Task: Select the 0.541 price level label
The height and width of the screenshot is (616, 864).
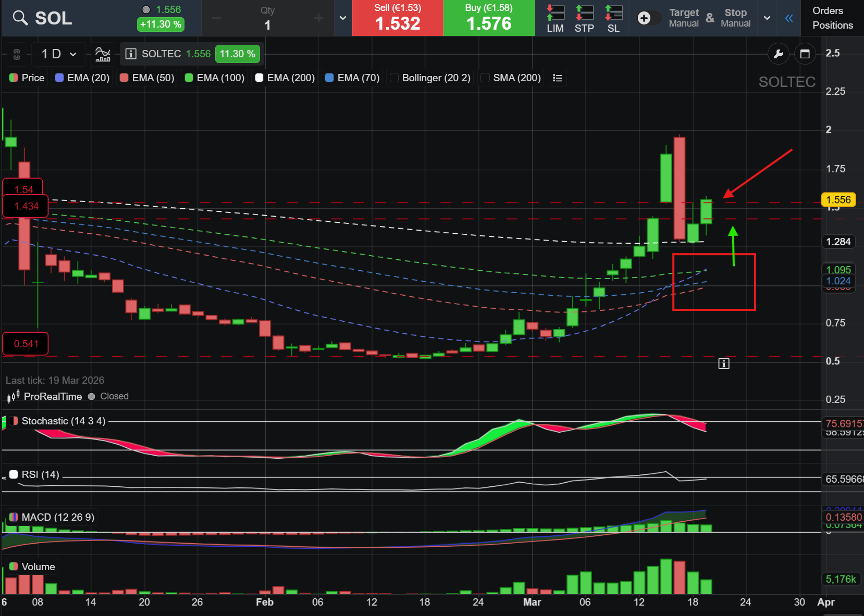Action: (x=26, y=344)
